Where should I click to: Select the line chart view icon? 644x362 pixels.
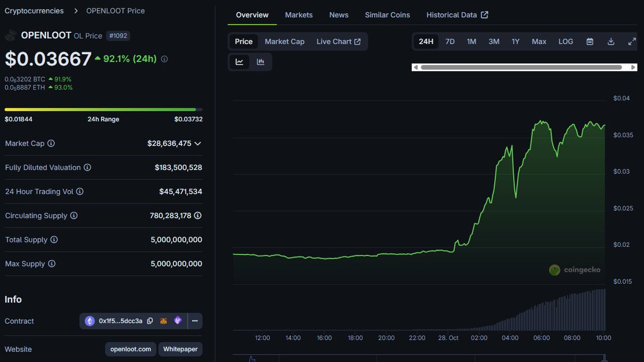[239, 62]
